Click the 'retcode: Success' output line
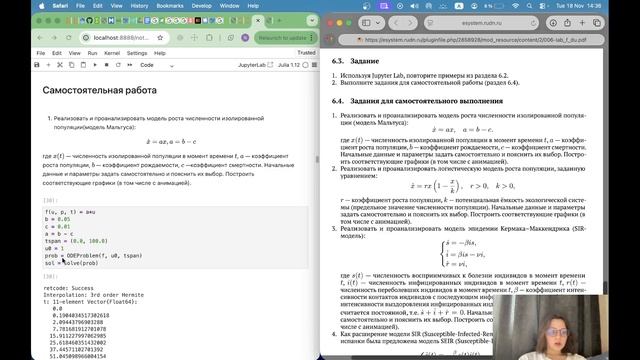The image size is (640, 360). click(69, 288)
